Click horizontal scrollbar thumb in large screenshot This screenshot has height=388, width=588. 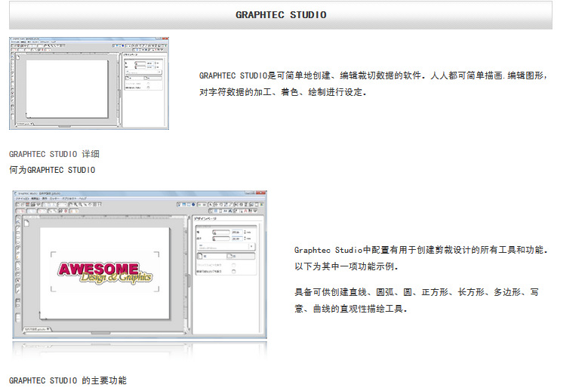pyautogui.click(x=101, y=333)
